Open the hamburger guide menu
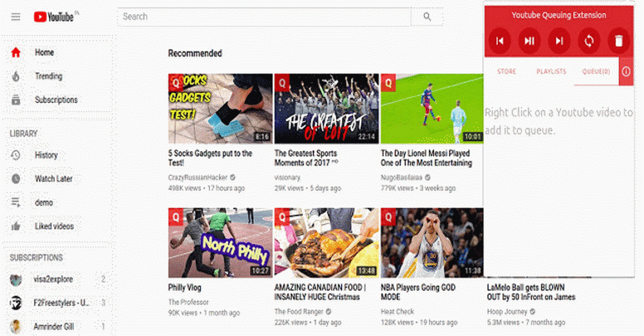Viewport: 644px width, 336px height. coord(15,17)
